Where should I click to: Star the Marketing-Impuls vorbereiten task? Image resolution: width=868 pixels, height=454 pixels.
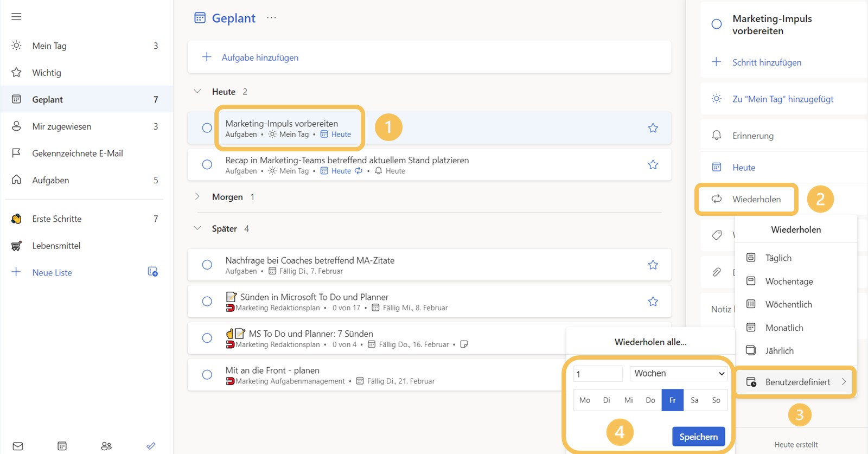tap(653, 128)
